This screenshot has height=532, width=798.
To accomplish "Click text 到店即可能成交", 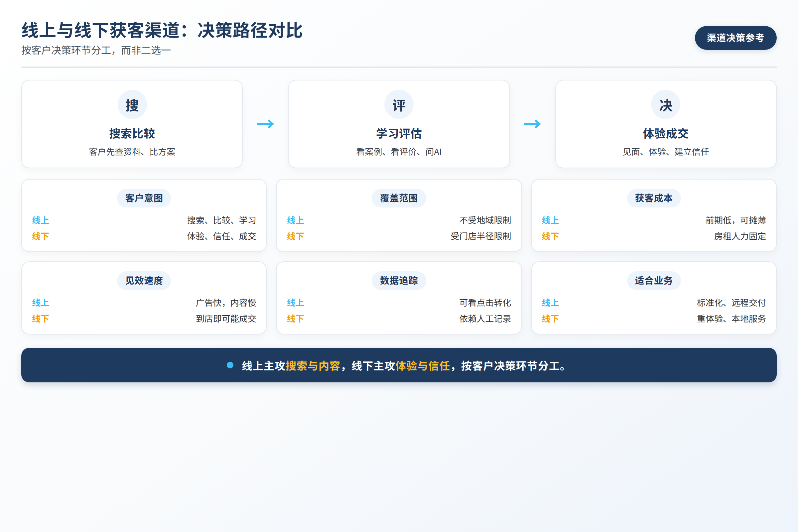I will click(226, 319).
